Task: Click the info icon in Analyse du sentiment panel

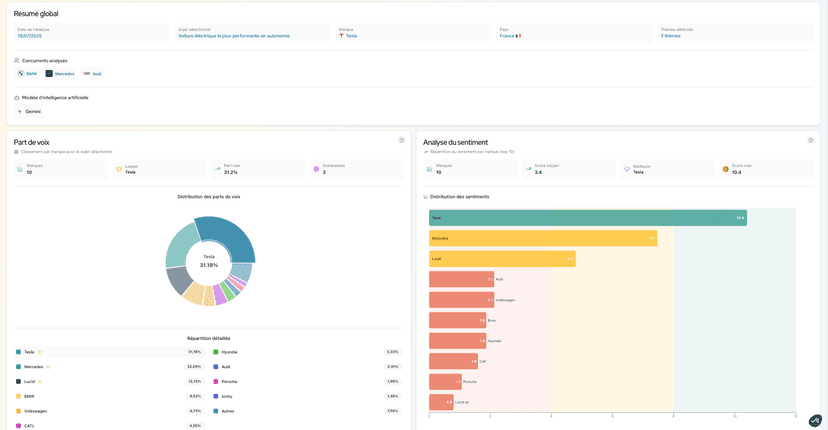Action: point(811,140)
